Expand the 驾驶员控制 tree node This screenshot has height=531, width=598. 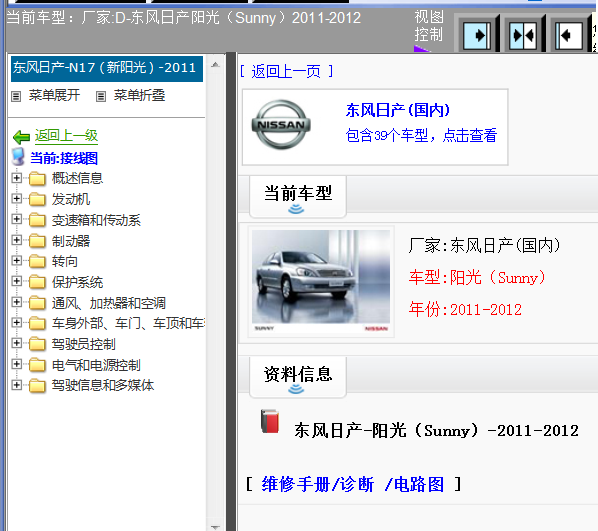pyautogui.click(x=16, y=343)
